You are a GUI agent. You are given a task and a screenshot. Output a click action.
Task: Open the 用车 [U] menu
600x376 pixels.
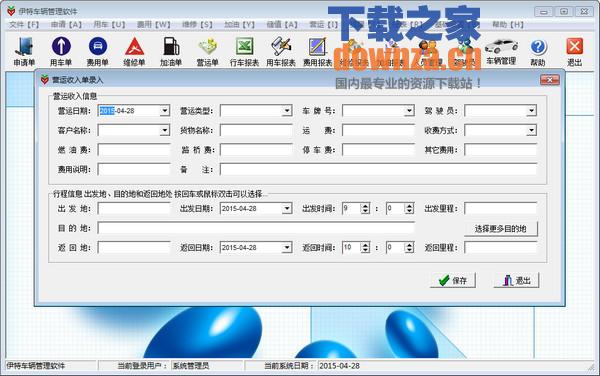pyautogui.click(x=109, y=24)
